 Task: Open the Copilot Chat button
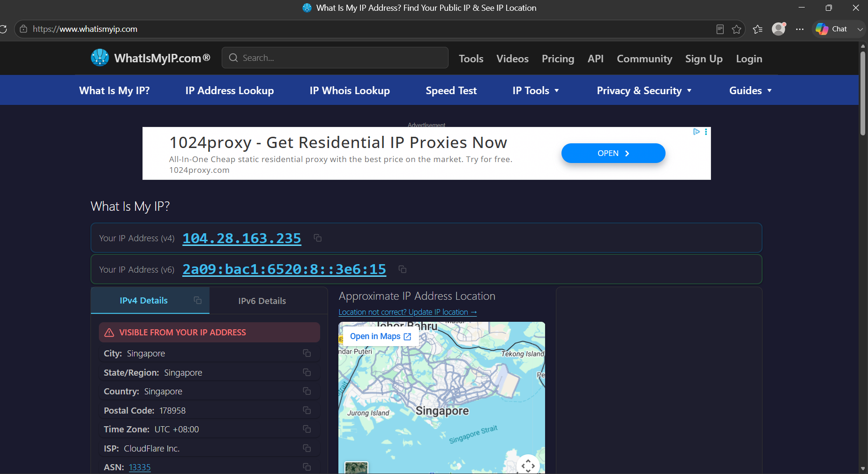(832, 29)
